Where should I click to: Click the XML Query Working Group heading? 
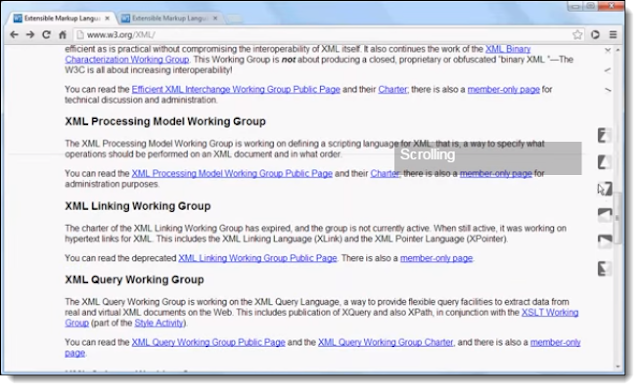tap(134, 279)
